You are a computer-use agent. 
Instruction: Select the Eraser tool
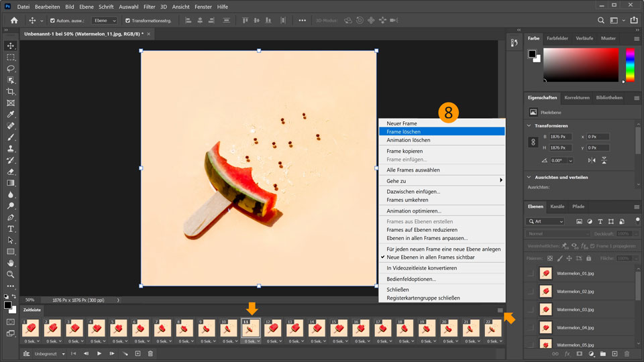pos(11,171)
